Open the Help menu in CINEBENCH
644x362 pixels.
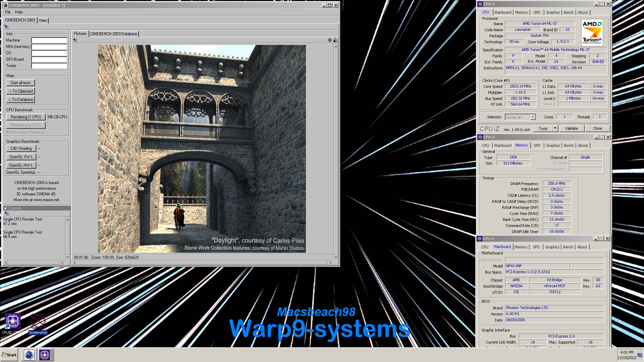[x=19, y=12]
